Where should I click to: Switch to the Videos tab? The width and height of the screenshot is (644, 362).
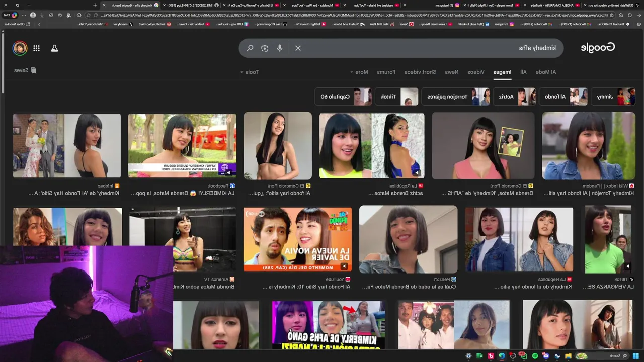click(x=476, y=72)
